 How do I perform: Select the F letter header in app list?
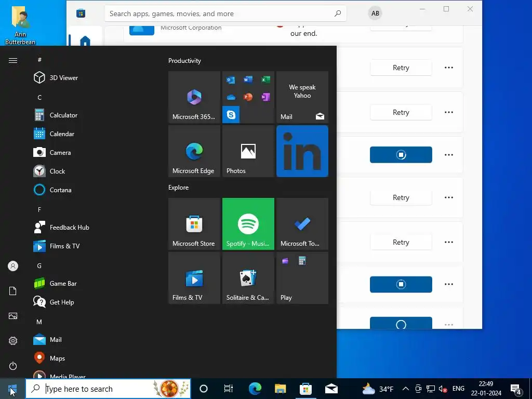pyautogui.click(x=39, y=210)
